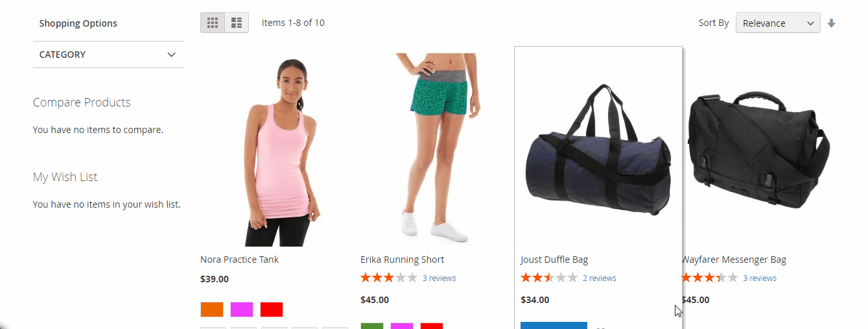Select orange swatch for Nora Practice Tank

pyautogui.click(x=212, y=310)
